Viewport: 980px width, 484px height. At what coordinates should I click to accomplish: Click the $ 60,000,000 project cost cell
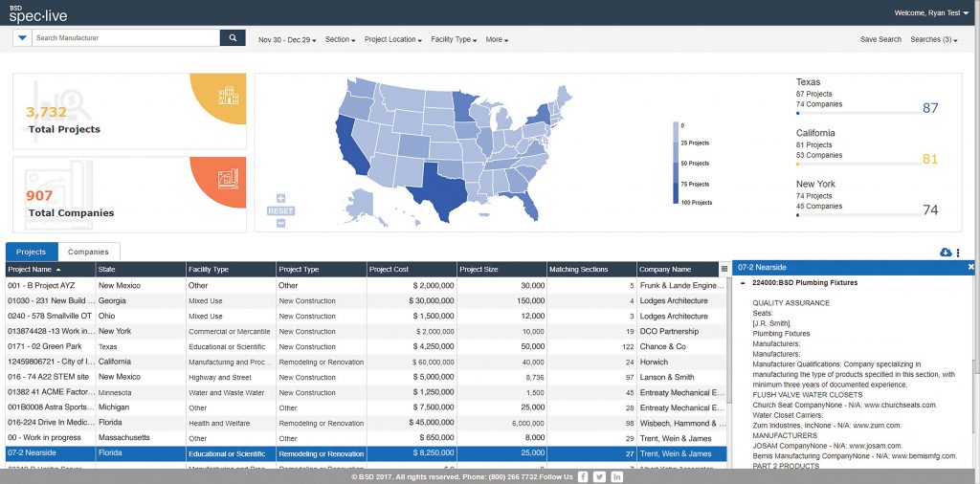412,362
